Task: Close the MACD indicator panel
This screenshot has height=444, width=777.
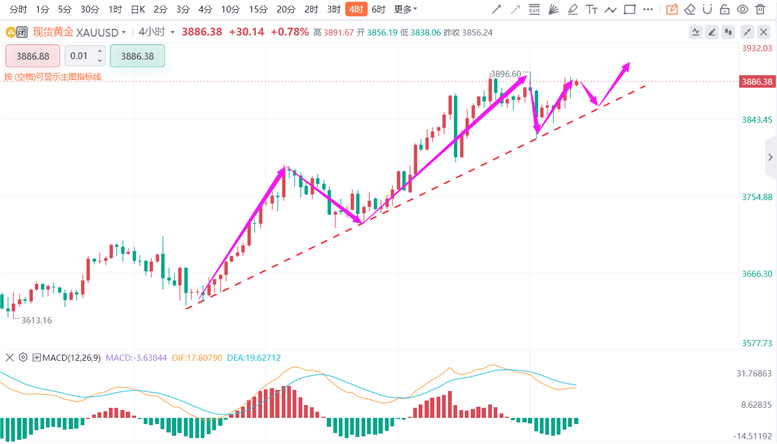Action: click(x=10, y=357)
